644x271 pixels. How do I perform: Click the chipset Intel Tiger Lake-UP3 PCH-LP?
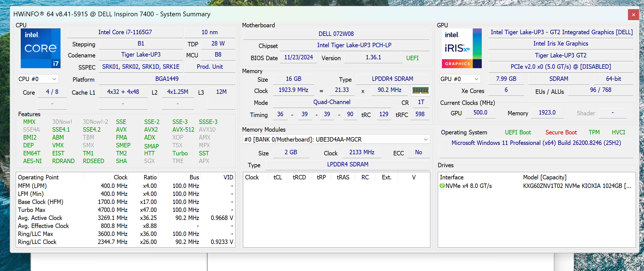tap(354, 45)
